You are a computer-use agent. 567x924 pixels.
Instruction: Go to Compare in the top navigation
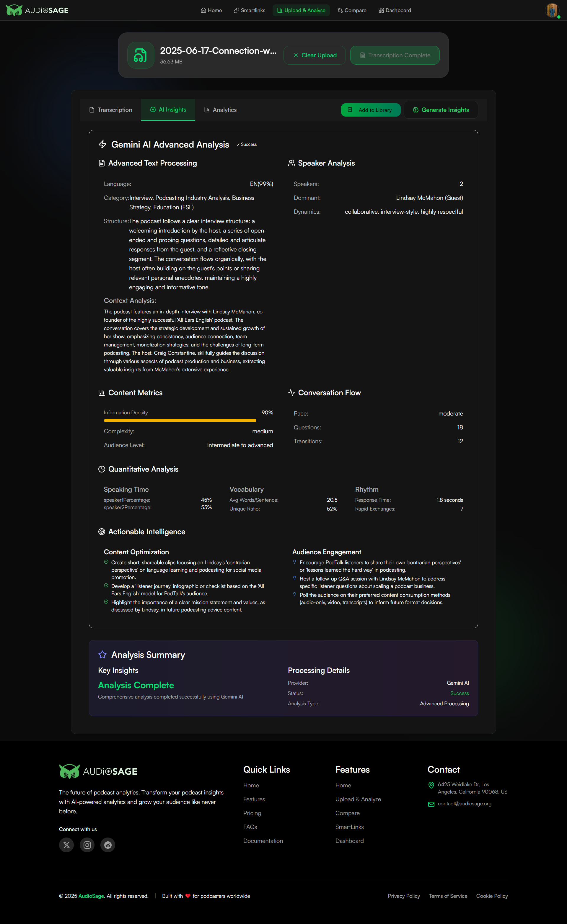point(352,10)
